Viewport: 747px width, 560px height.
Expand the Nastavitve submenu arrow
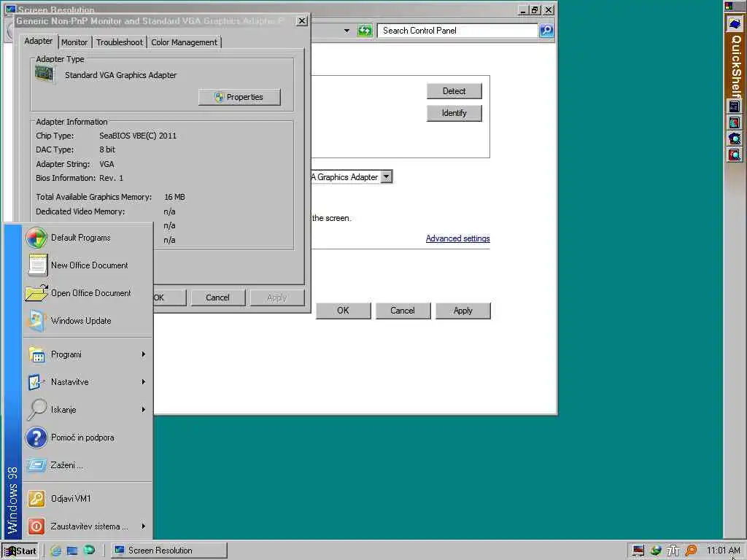pyautogui.click(x=143, y=382)
